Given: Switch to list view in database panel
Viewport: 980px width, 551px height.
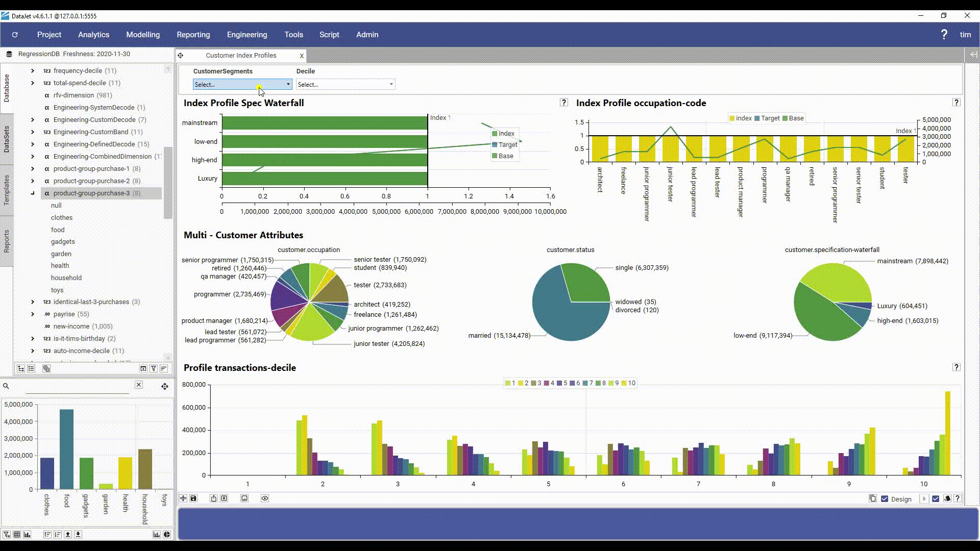Looking at the screenshot, I should coord(31,368).
